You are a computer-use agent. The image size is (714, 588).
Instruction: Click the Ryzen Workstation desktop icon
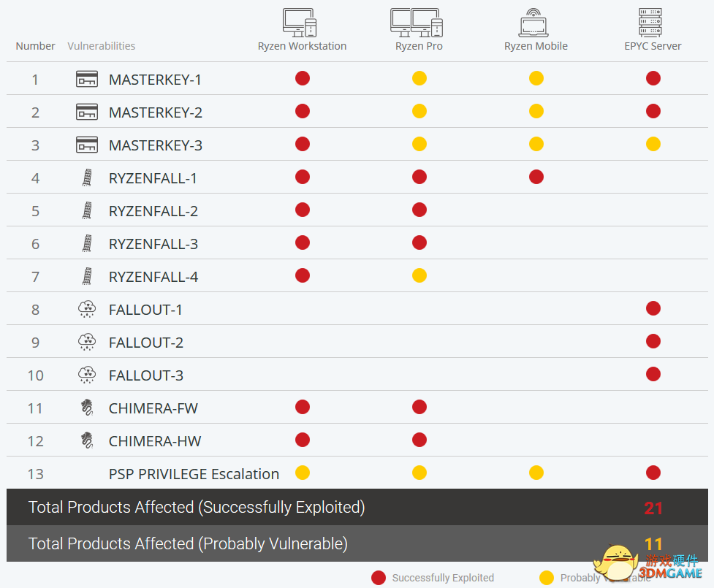pyautogui.click(x=300, y=23)
